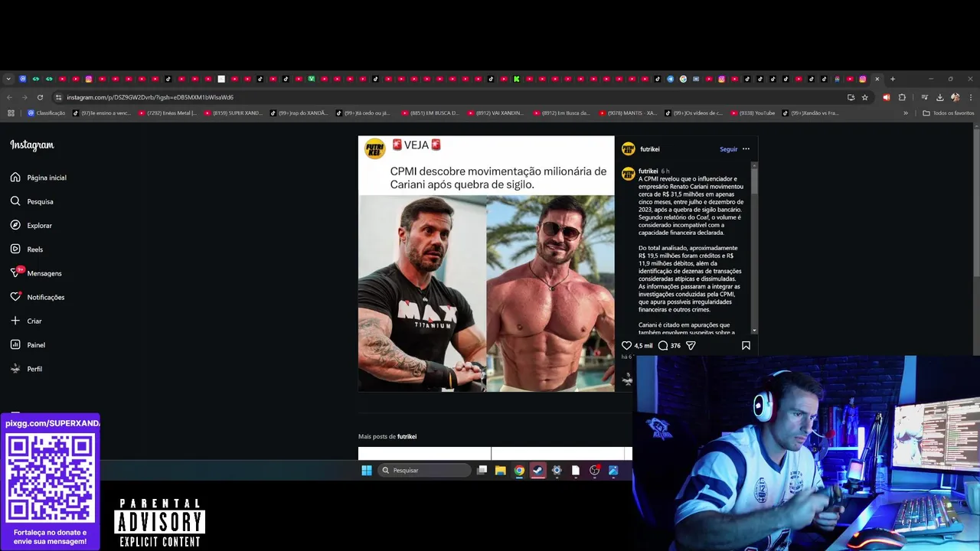Open the MANTIS - XA bookmark
980x551 pixels.
click(x=628, y=113)
